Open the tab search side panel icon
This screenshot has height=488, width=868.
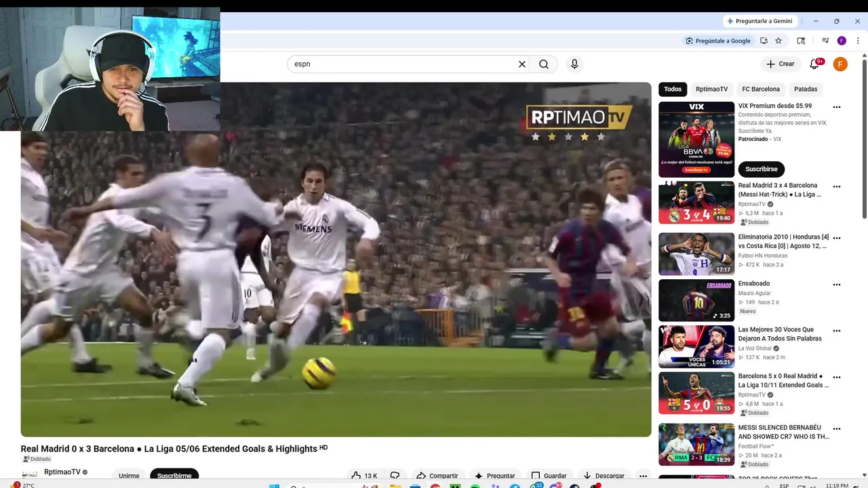tap(801, 41)
